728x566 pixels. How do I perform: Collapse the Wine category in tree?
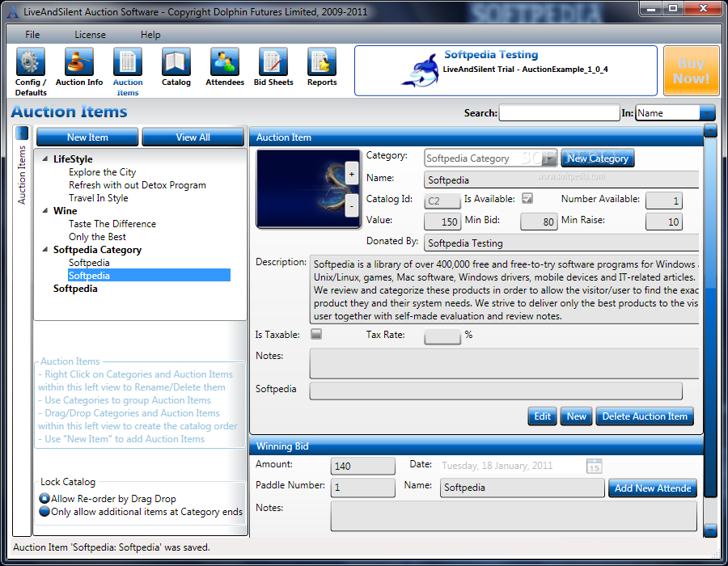point(45,211)
